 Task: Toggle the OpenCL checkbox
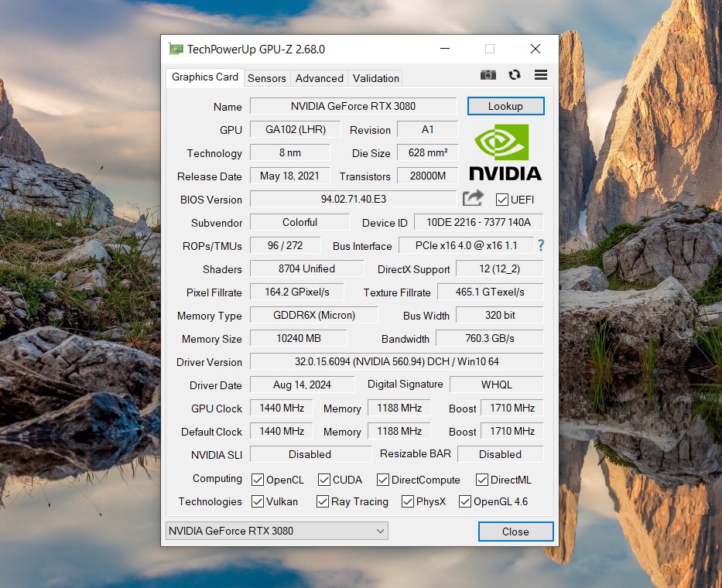click(x=258, y=480)
